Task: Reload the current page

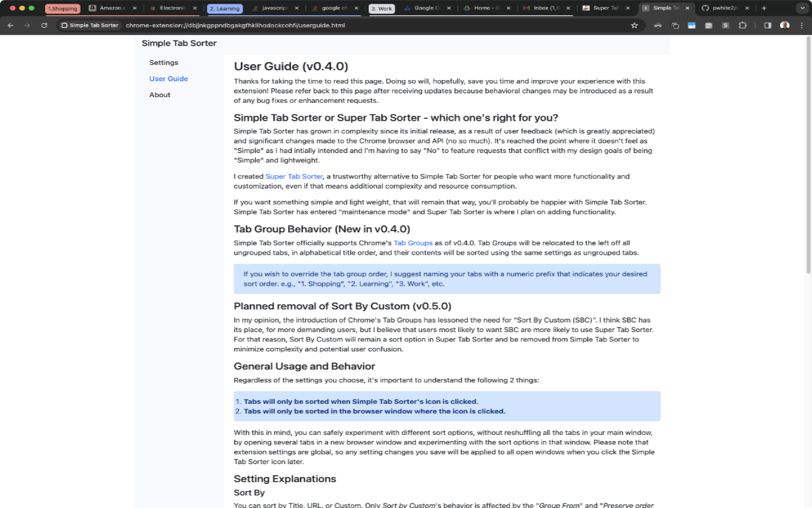Action: click(x=44, y=25)
